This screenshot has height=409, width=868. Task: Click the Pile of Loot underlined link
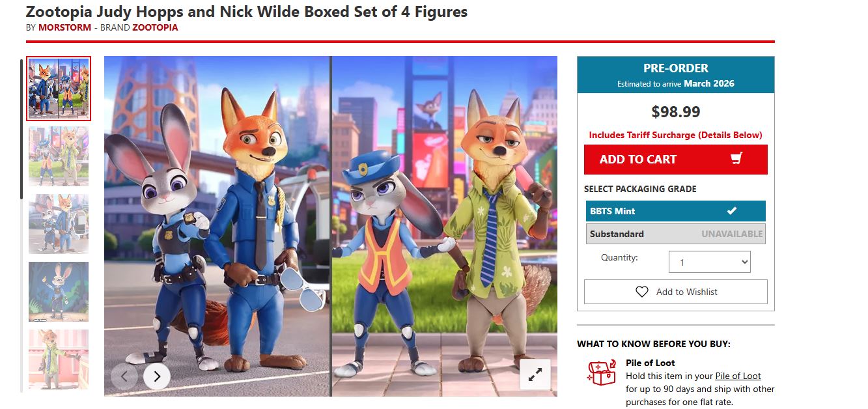tap(738, 376)
